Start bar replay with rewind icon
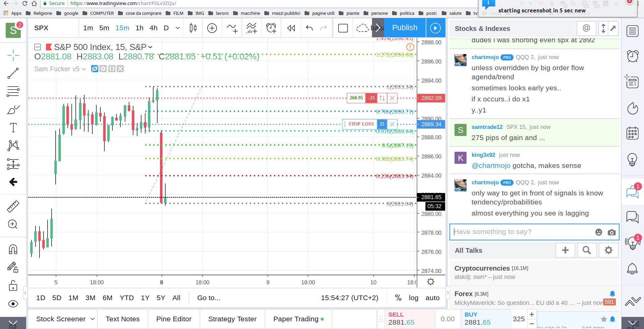644x329 pixels. coord(291,28)
